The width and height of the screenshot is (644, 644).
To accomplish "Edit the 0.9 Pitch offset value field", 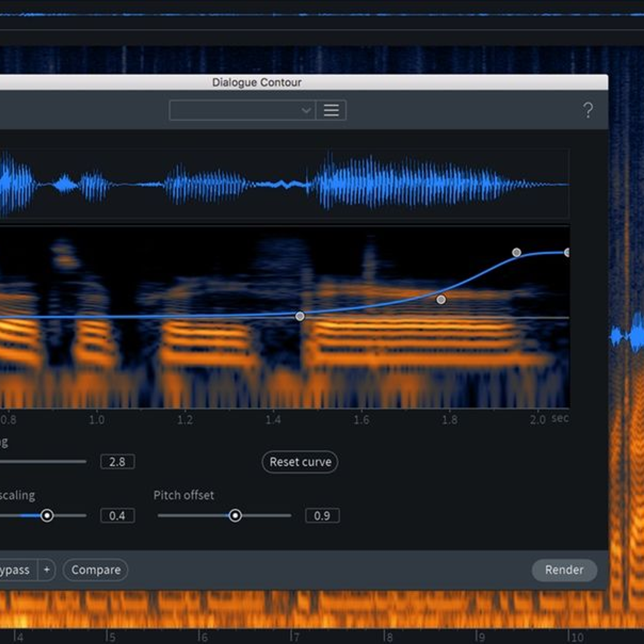I will click(322, 516).
